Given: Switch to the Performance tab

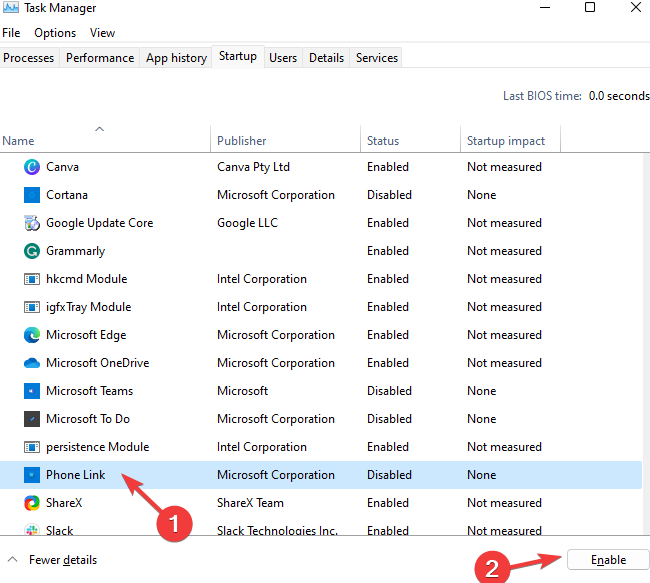Looking at the screenshot, I should 100,58.
